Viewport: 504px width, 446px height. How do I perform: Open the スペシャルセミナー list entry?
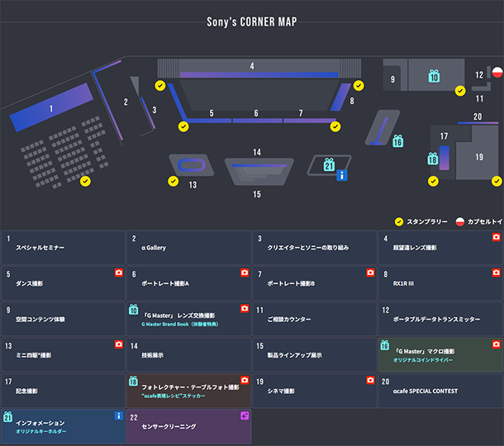coord(64,248)
